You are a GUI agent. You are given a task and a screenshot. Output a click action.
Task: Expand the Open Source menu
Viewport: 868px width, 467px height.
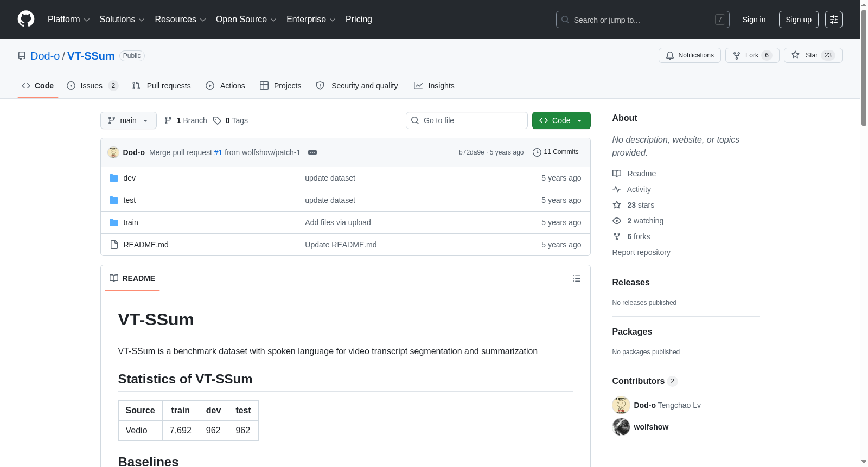246,20
